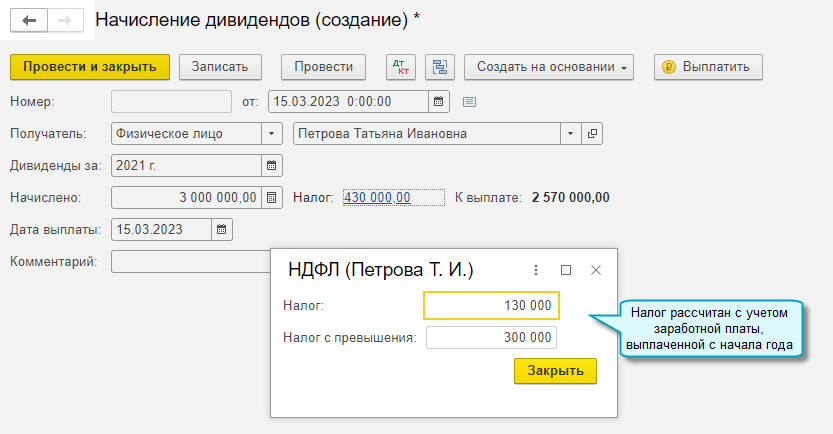
Task: Click the Провести button
Action: (x=323, y=67)
